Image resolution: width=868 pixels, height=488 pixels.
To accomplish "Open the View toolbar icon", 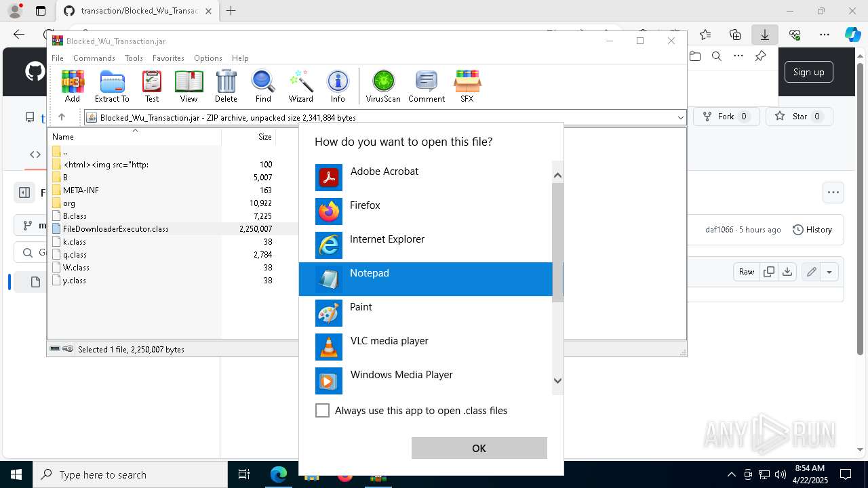I will coord(189,86).
